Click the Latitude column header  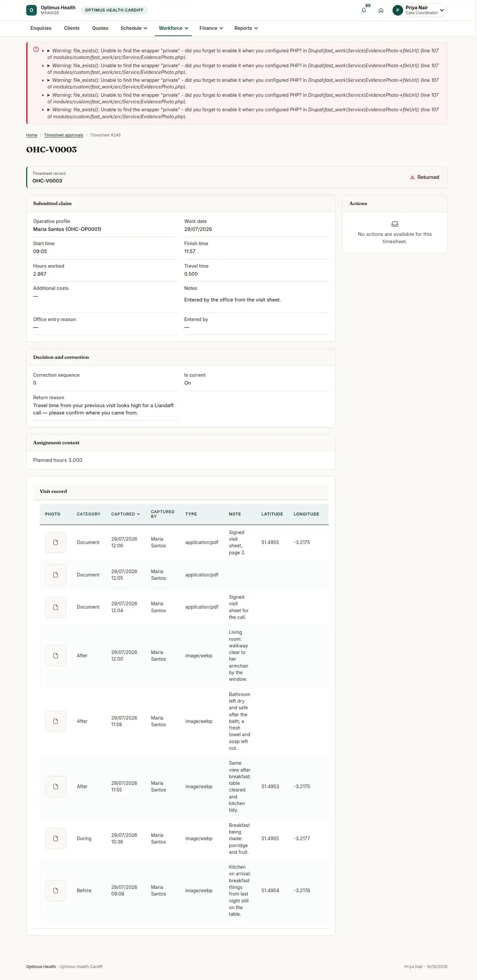pyautogui.click(x=272, y=514)
